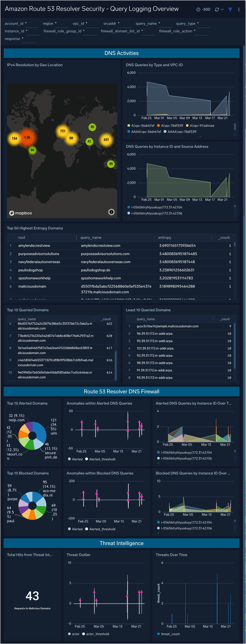Sort Least 10 Queried Domains by _count
The height and width of the screenshot is (644, 246).
pyautogui.click(x=225, y=319)
